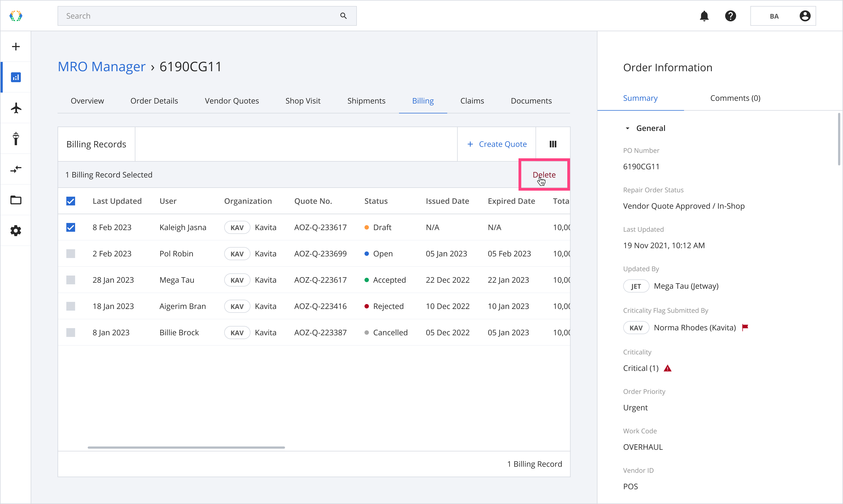843x504 pixels.
Task: Click the BA account button
Action: tap(783, 16)
